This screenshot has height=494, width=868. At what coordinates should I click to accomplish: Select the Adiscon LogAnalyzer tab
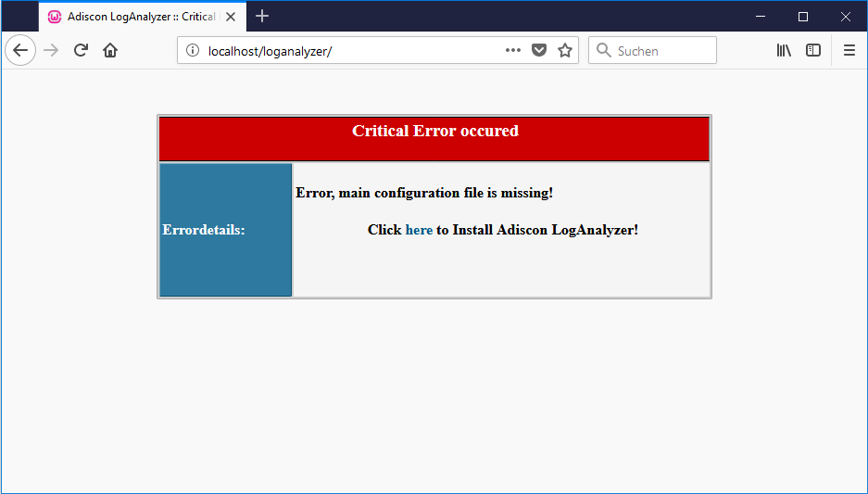click(x=142, y=17)
